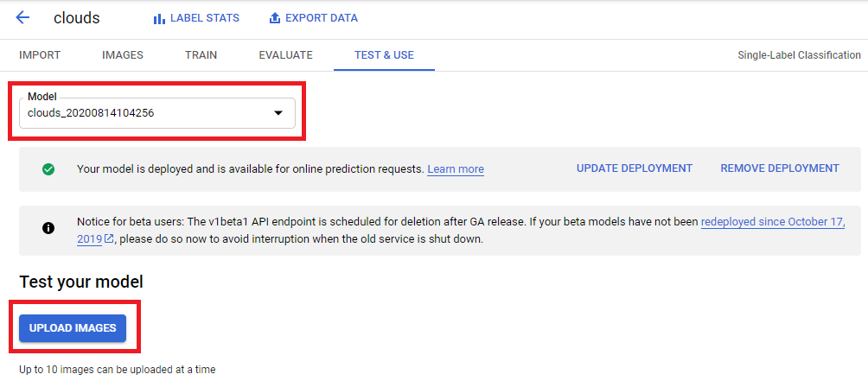Select the Test & Use tab
868x387 pixels.
coord(384,55)
